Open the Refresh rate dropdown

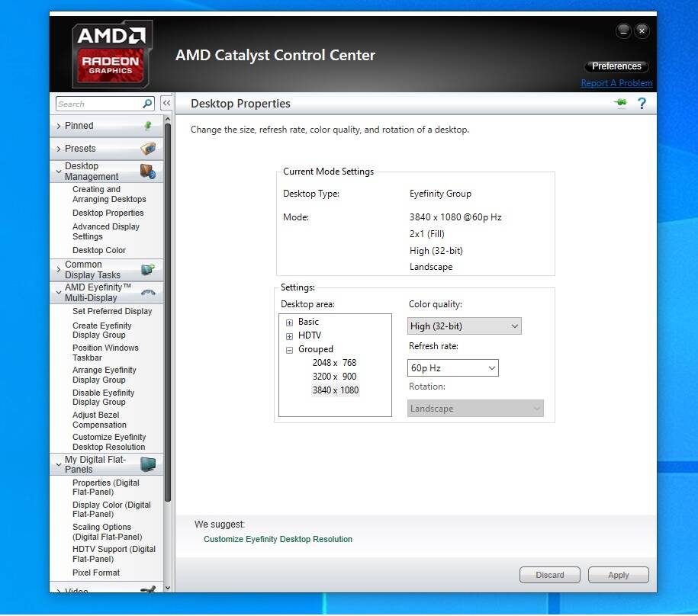[x=452, y=368]
